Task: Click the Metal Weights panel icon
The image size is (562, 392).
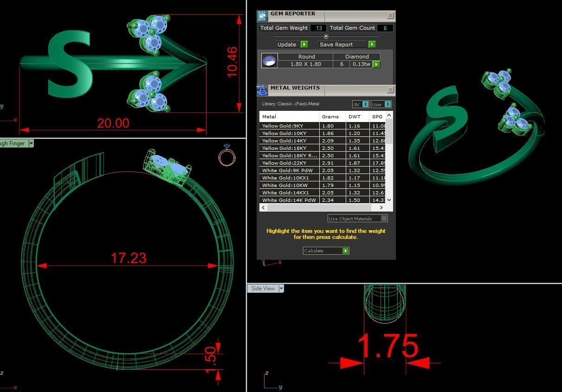Action: coord(262,90)
